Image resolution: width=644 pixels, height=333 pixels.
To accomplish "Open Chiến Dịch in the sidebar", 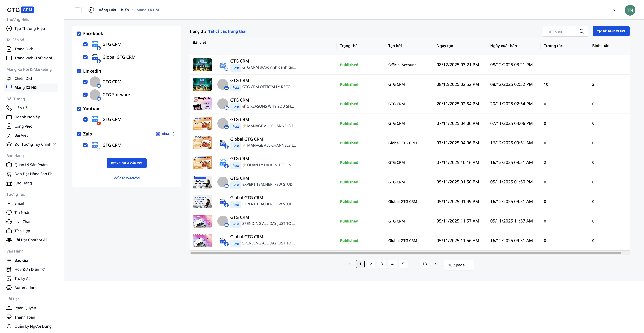I will [24, 78].
